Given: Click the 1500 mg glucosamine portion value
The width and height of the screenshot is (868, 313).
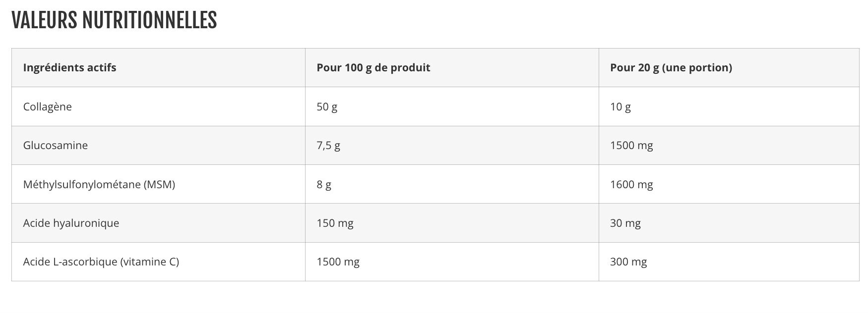Looking at the screenshot, I should [x=631, y=146].
